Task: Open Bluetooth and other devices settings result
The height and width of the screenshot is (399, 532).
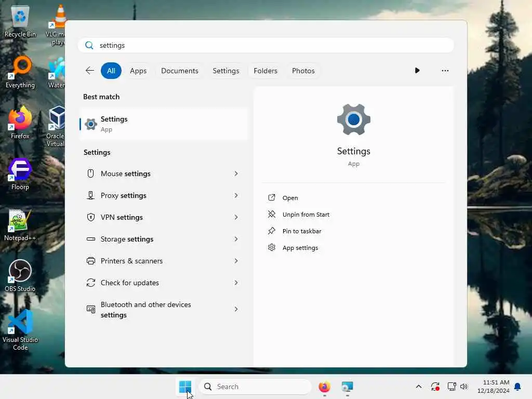Action: coord(164,310)
